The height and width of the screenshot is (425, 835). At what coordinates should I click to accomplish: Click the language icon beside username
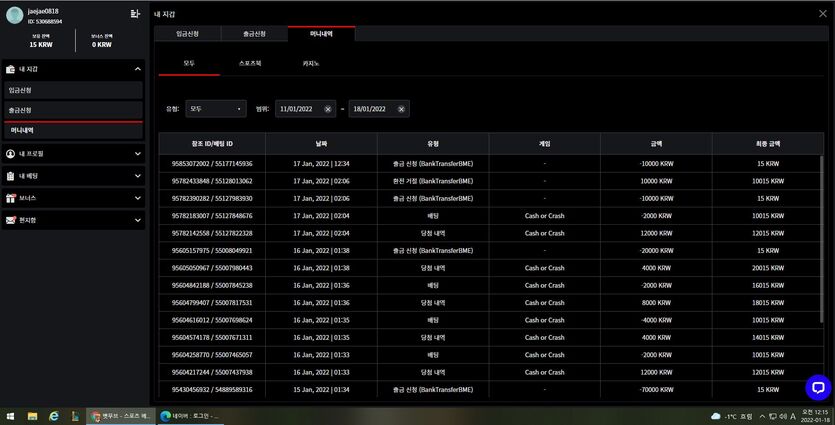click(x=135, y=14)
